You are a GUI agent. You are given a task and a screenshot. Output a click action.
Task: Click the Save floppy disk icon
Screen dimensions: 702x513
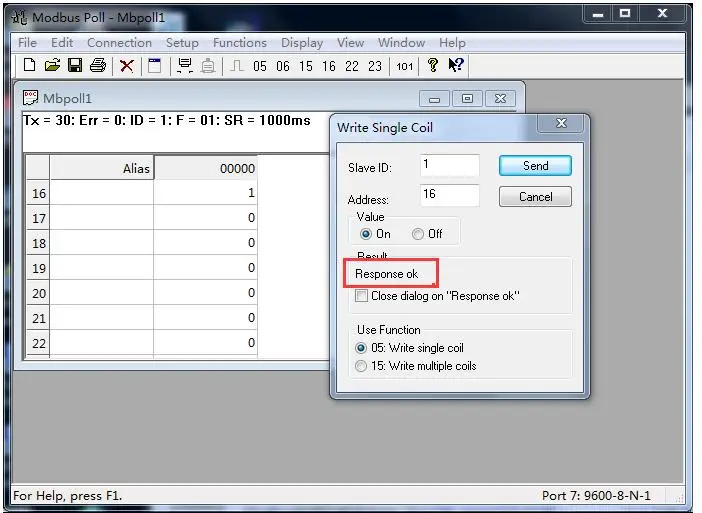75,65
